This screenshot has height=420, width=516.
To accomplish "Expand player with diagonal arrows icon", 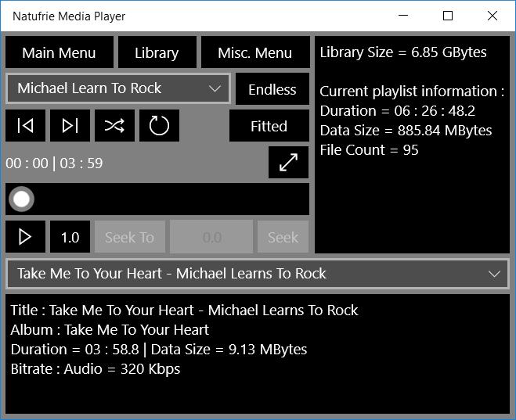I will (288, 163).
